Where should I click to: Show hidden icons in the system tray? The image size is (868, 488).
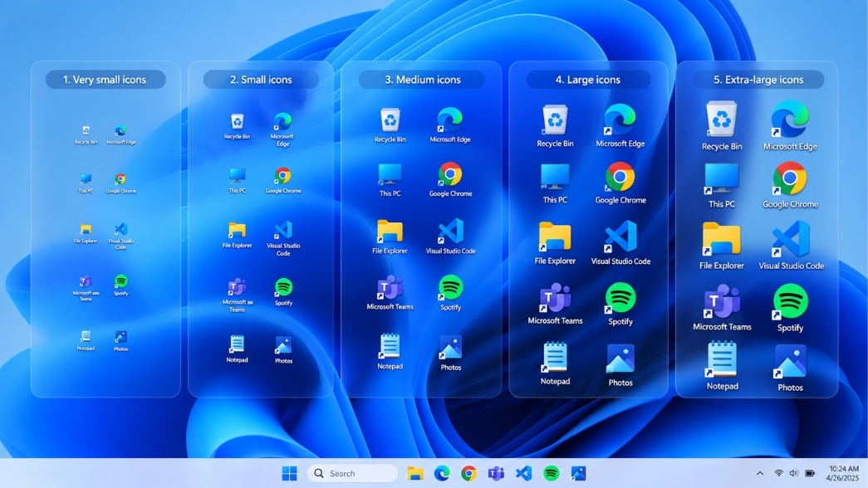click(x=760, y=474)
